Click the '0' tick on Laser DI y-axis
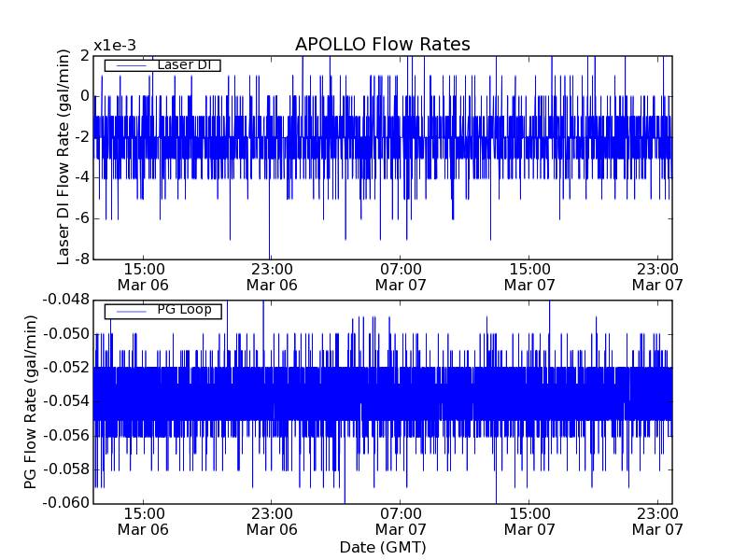Image resolution: width=747 pixels, height=560 pixels. tap(85, 96)
